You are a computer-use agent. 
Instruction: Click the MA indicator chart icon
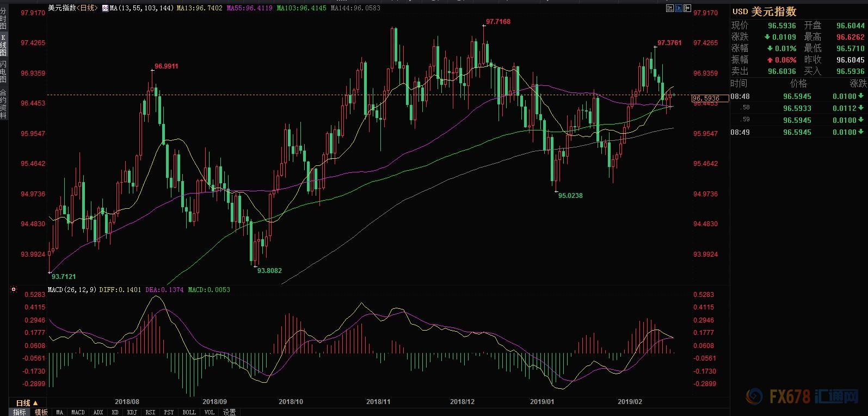click(x=104, y=9)
